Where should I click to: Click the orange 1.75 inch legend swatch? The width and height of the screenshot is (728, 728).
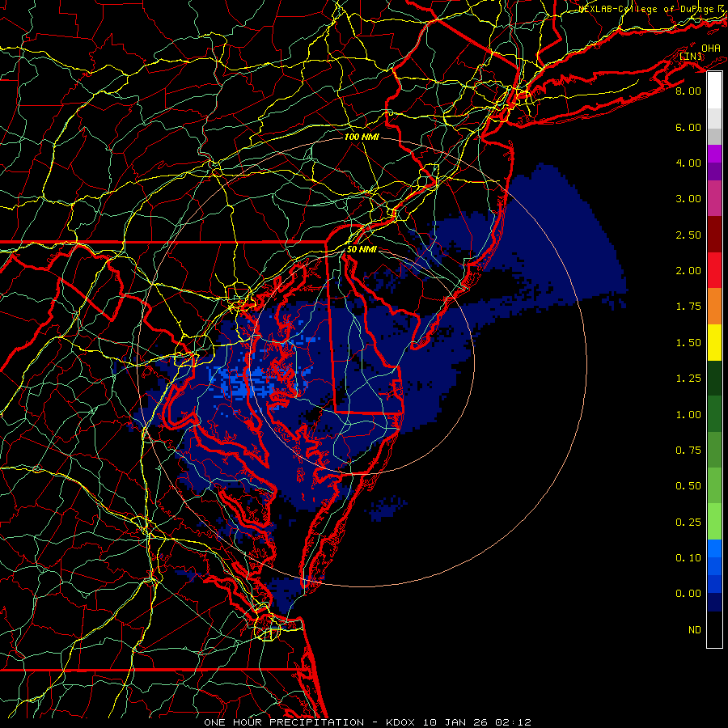click(714, 307)
